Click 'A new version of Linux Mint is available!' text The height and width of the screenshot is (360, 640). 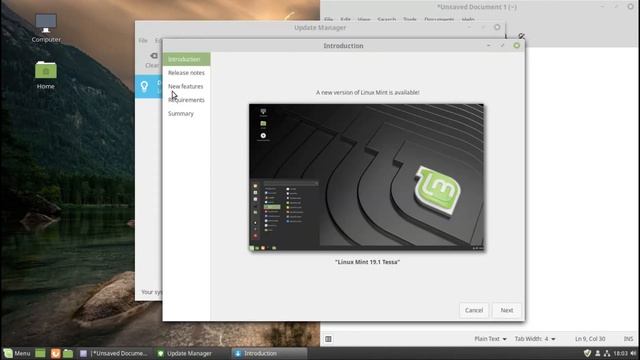pyautogui.click(x=367, y=93)
